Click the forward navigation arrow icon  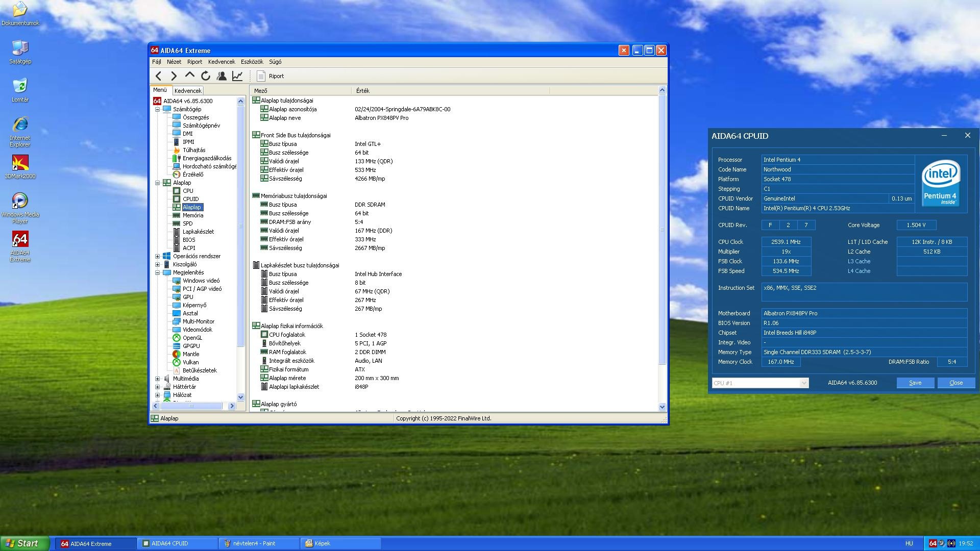(x=174, y=76)
